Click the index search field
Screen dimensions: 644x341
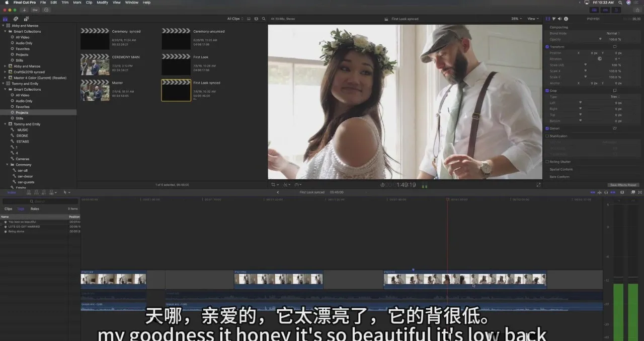tap(40, 201)
